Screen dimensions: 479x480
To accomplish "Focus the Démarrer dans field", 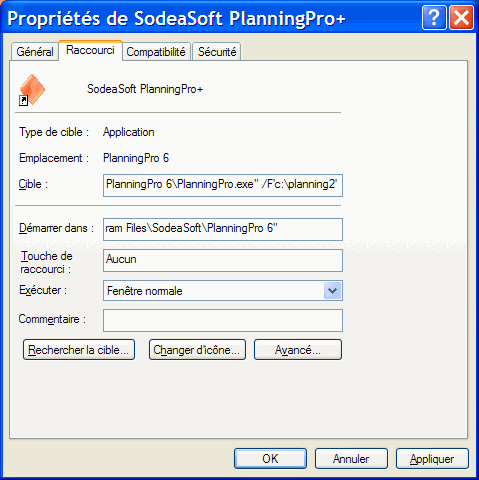I will (223, 229).
